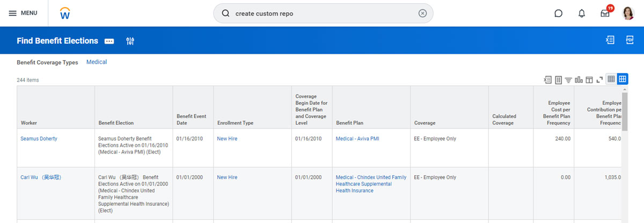Select Carl Wu Benefit Elections text

pyautogui.click(x=134, y=194)
